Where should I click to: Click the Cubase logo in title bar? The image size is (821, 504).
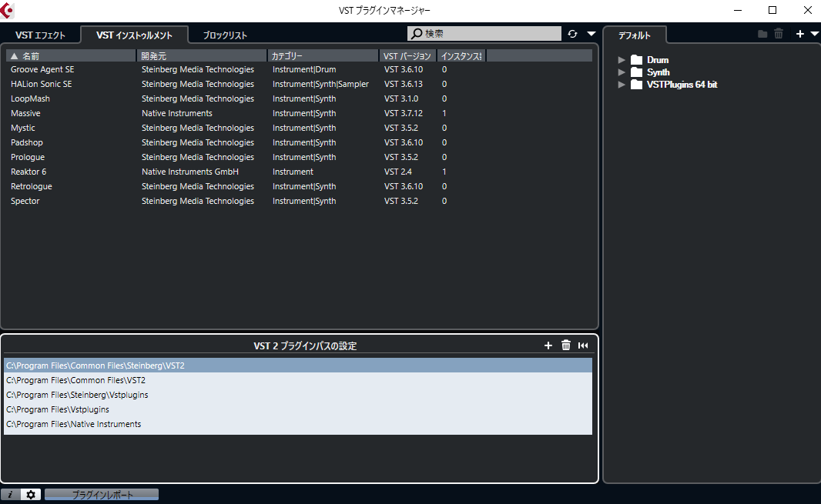pos(7,11)
